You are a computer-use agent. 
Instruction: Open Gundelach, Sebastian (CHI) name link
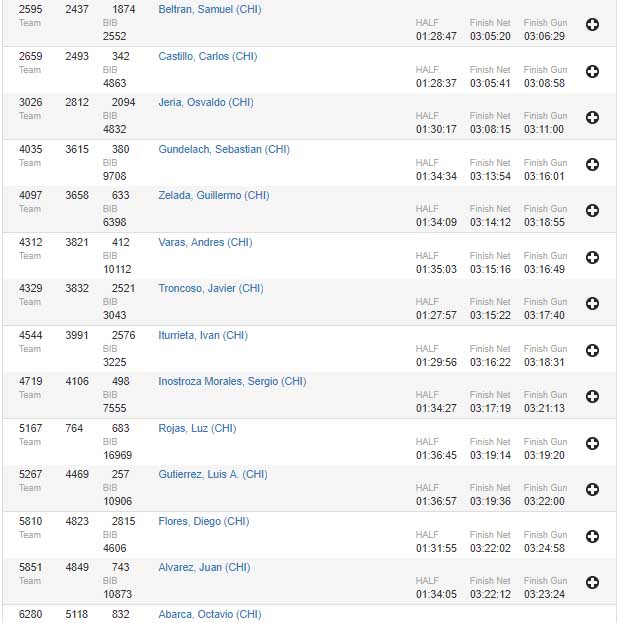[x=224, y=149]
